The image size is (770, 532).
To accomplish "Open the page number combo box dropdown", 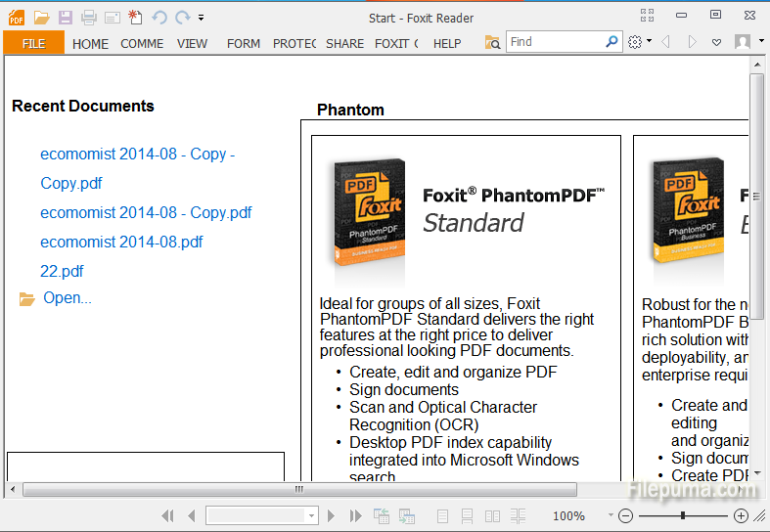I will pyautogui.click(x=312, y=515).
